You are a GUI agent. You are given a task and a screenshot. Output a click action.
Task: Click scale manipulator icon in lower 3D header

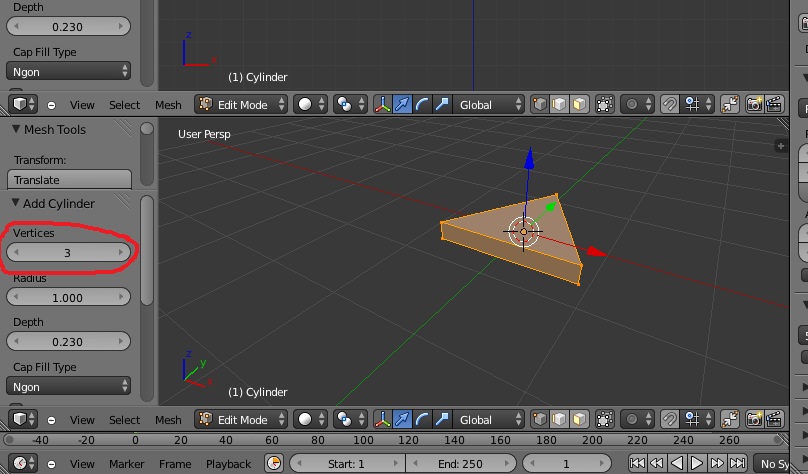click(x=442, y=419)
